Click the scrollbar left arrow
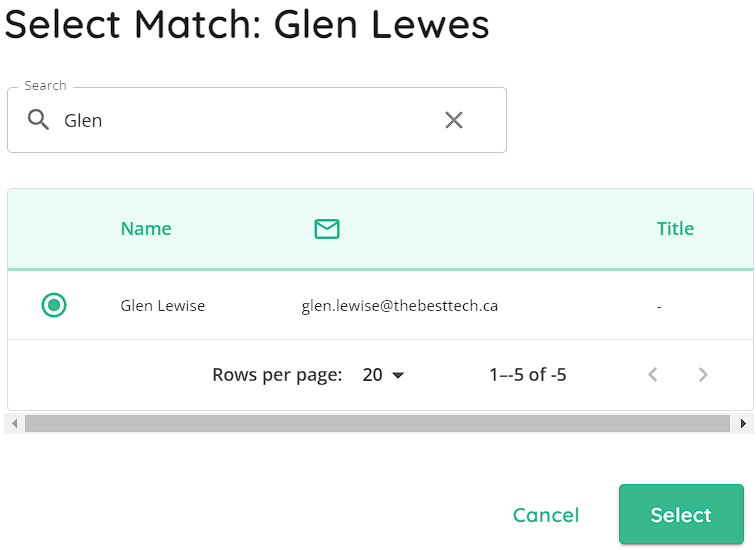 click(x=14, y=424)
